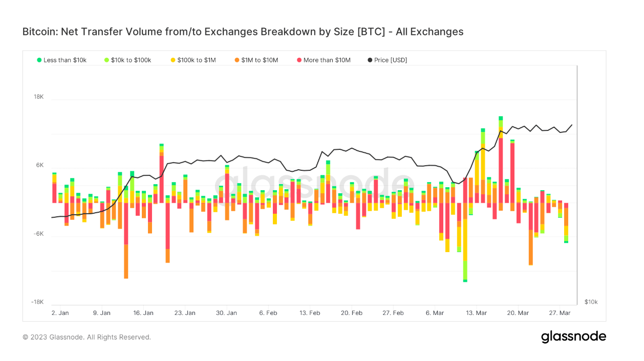
Task: Toggle the '$100k to $1M' legend series
Action: [x=196, y=60]
